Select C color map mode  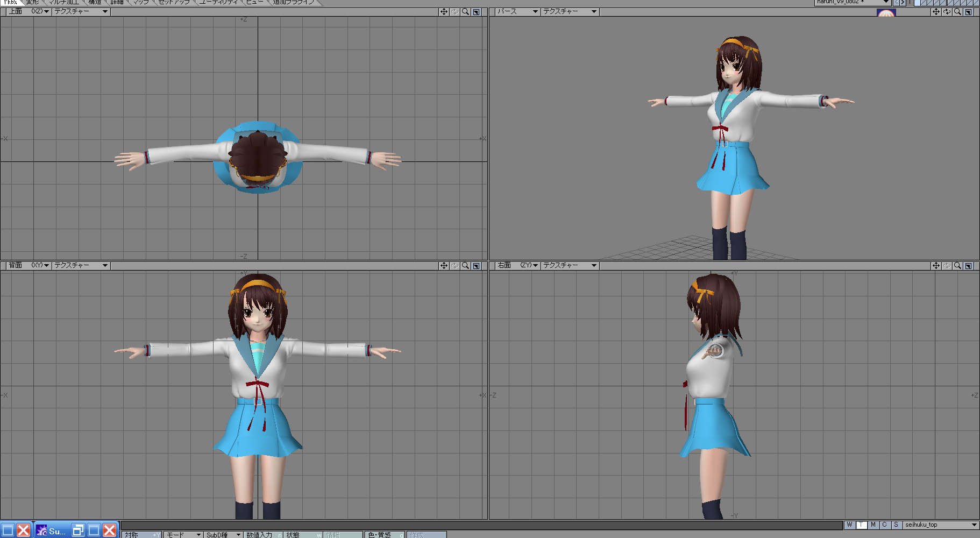click(884, 525)
